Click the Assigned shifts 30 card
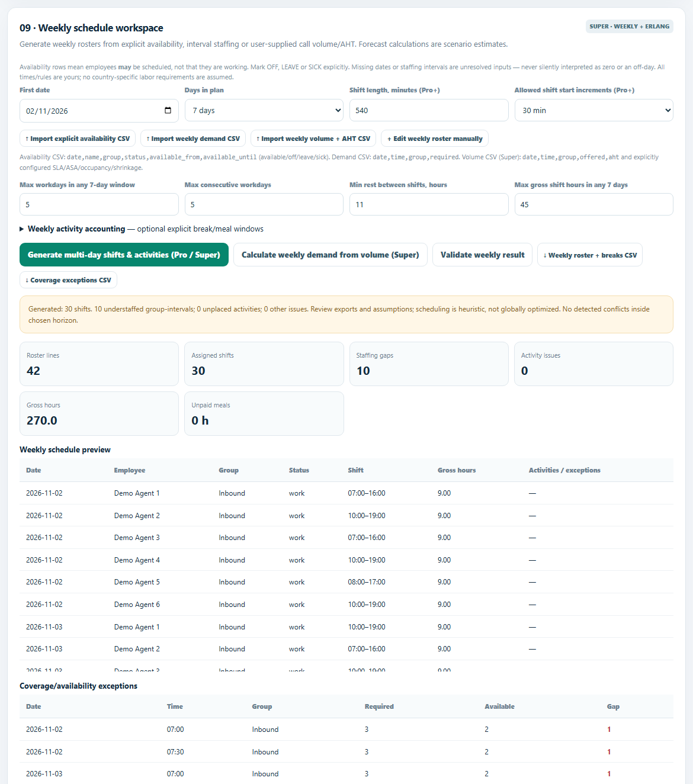This screenshot has width=693, height=784. (264, 364)
